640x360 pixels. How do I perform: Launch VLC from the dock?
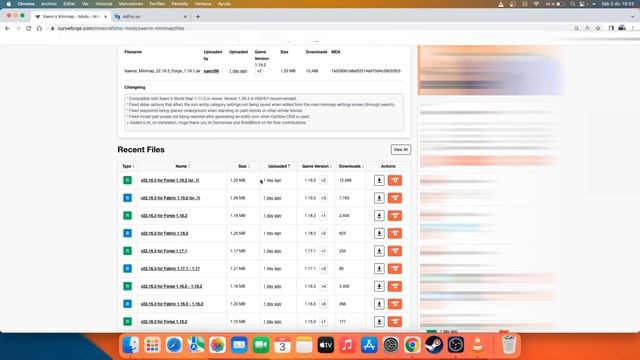(478, 345)
